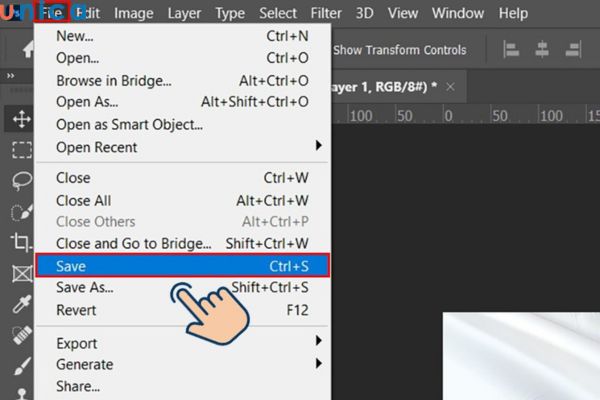Click the align left edges icon

tap(511, 49)
